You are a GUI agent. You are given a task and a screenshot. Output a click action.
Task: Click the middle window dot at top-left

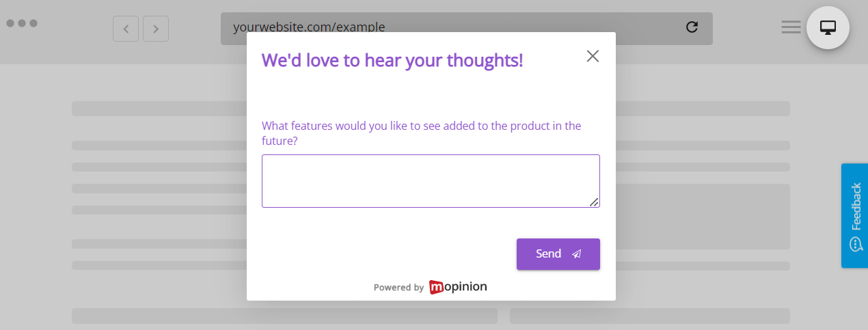(x=22, y=23)
